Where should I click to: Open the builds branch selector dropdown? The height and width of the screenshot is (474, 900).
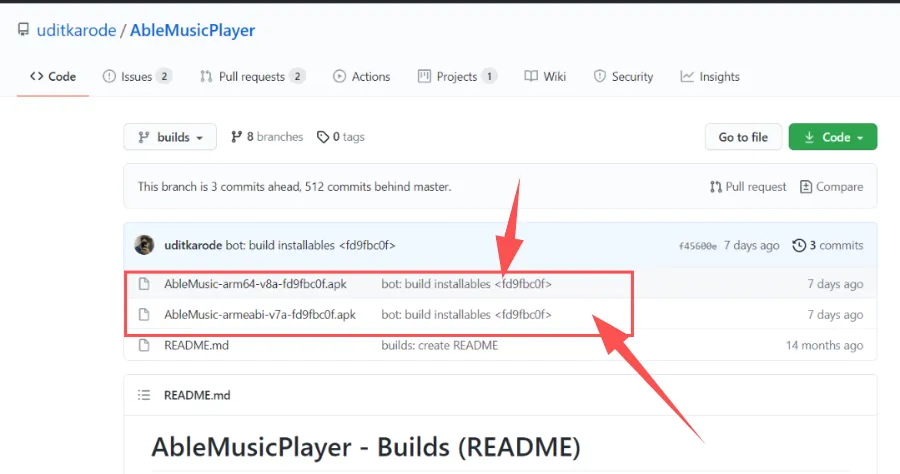[170, 137]
